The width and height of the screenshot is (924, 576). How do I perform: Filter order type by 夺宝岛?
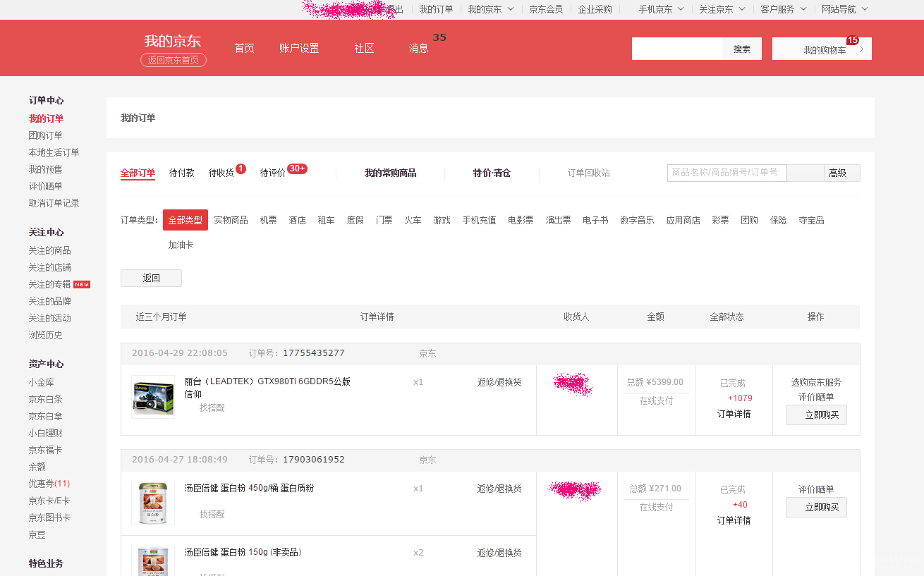coord(811,220)
